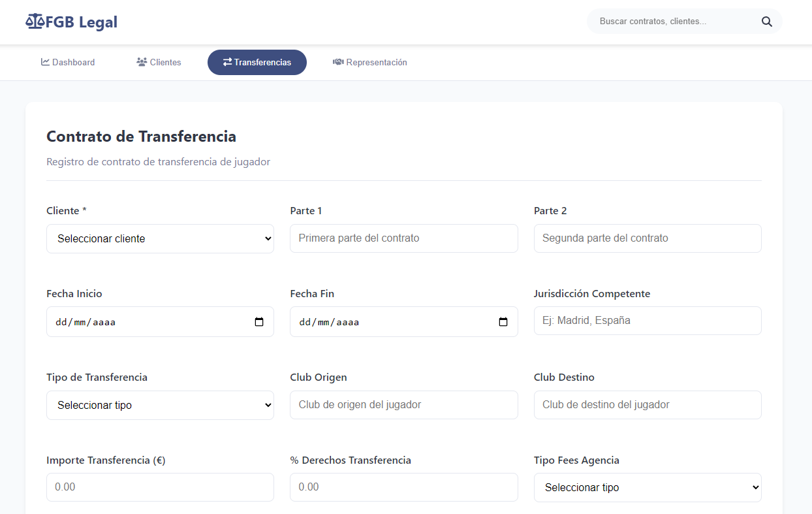The width and height of the screenshot is (812, 514).
Task: Select the Transferencias tab
Action: tap(257, 62)
